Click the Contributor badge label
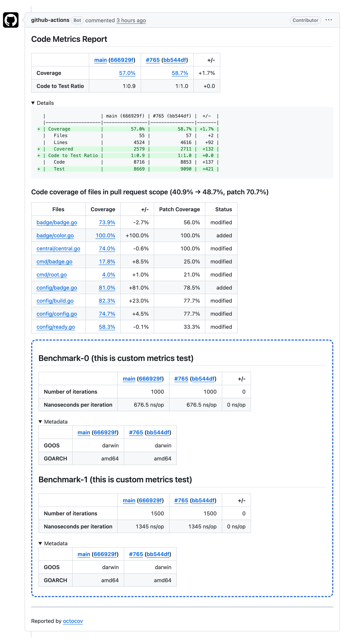346x644 pixels. click(305, 20)
